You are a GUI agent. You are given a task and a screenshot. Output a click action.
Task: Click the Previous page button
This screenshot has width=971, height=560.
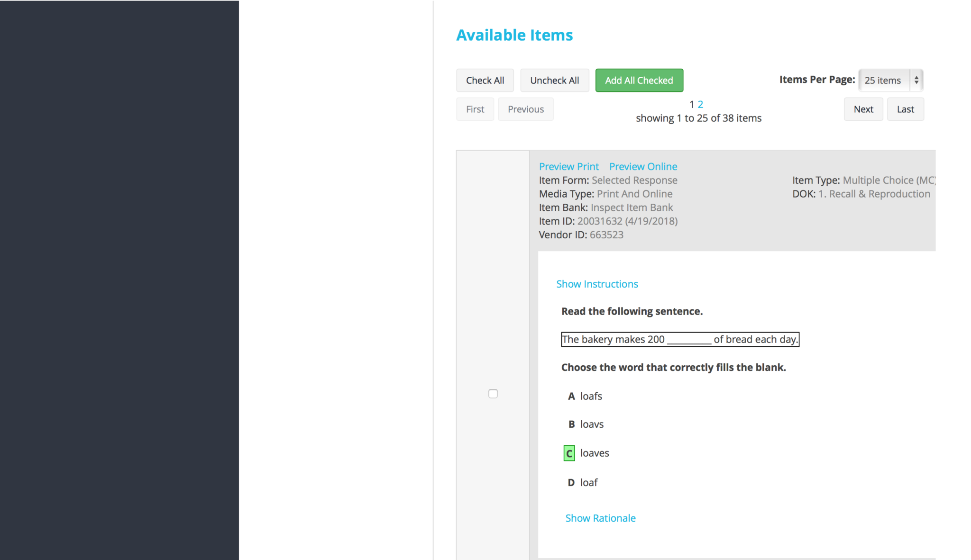point(525,109)
